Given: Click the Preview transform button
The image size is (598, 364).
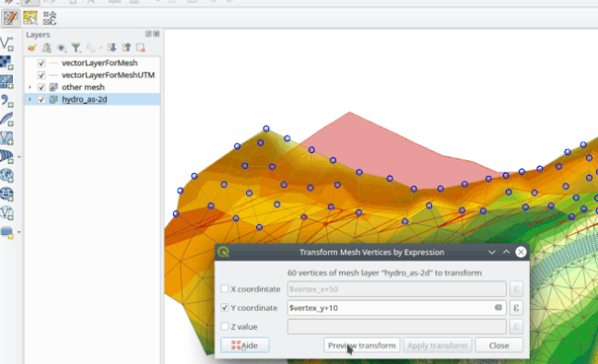Looking at the screenshot, I should [x=361, y=346].
